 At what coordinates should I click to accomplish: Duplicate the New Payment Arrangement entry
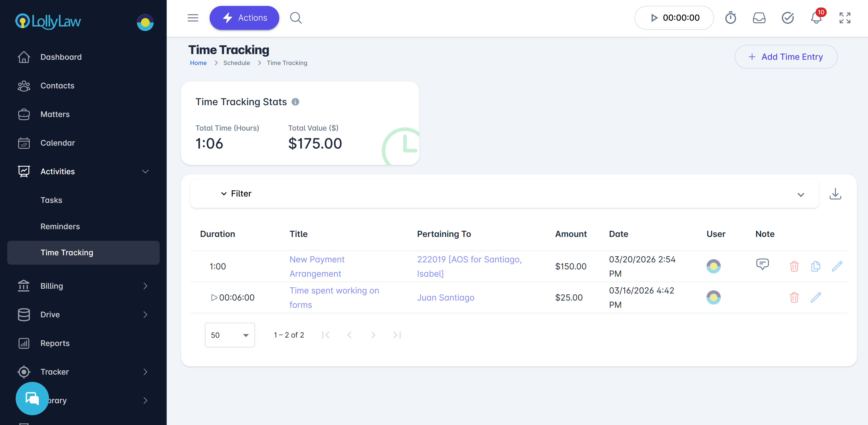pos(815,266)
